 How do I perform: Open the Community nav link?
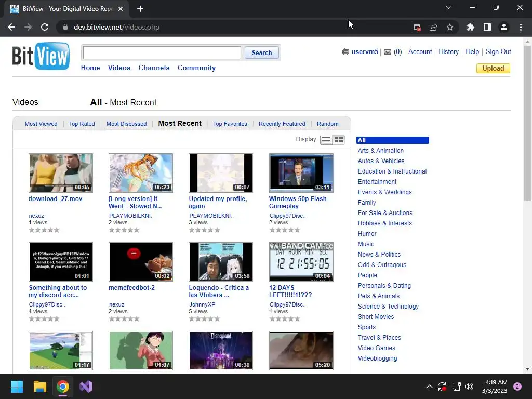click(x=196, y=68)
